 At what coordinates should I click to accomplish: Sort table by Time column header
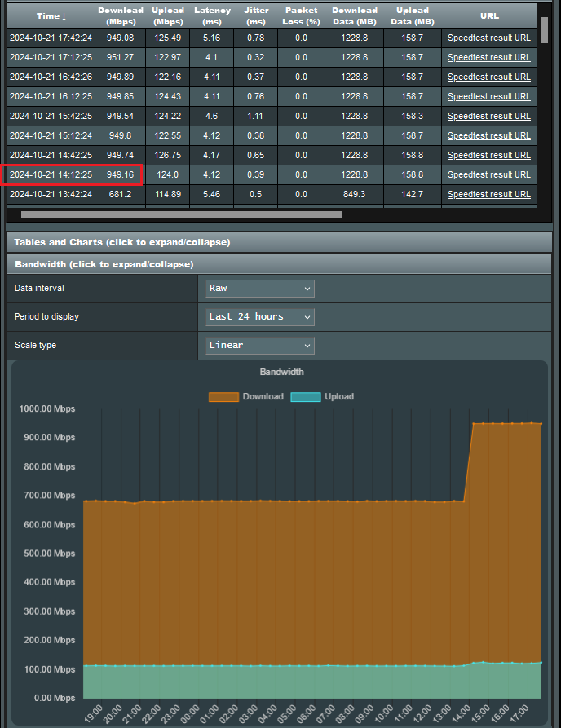click(51, 16)
